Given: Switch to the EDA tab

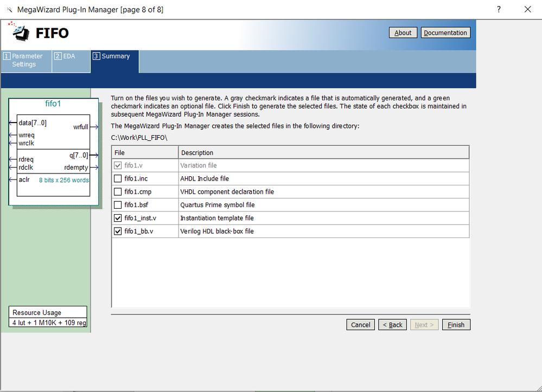Looking at the screenshot, I should click(71, 60).
